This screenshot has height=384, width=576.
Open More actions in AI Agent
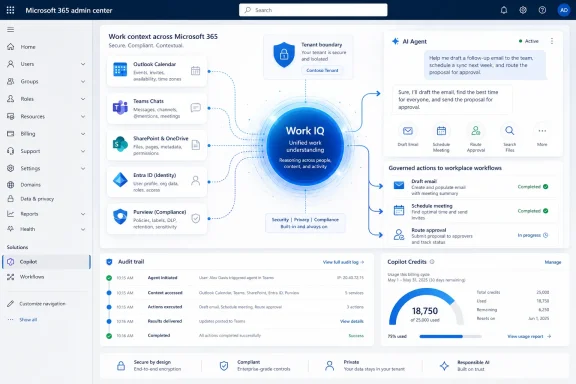(542, 131)
